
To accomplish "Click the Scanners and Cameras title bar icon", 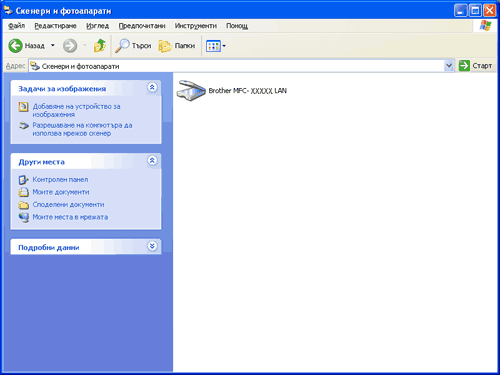I will coord(8,10).
